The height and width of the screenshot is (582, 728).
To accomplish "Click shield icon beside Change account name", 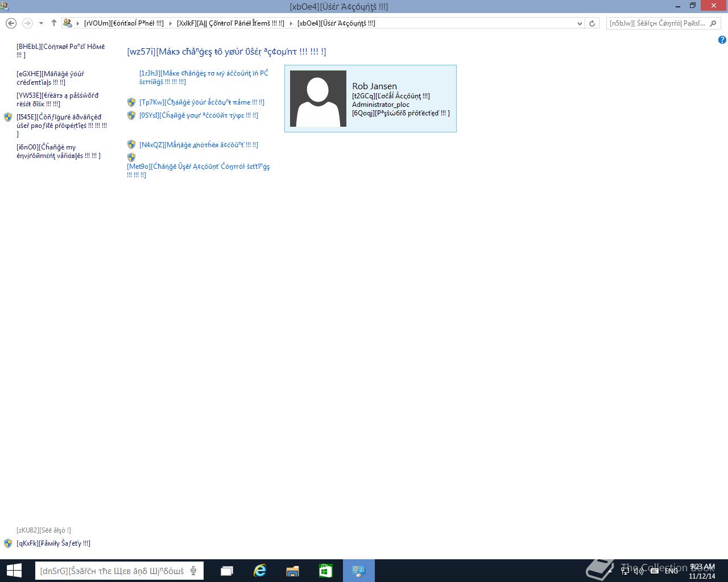I will (131, 102).
